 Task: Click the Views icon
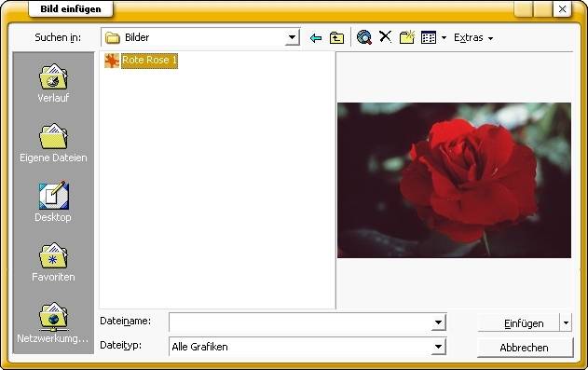[429, 37]
